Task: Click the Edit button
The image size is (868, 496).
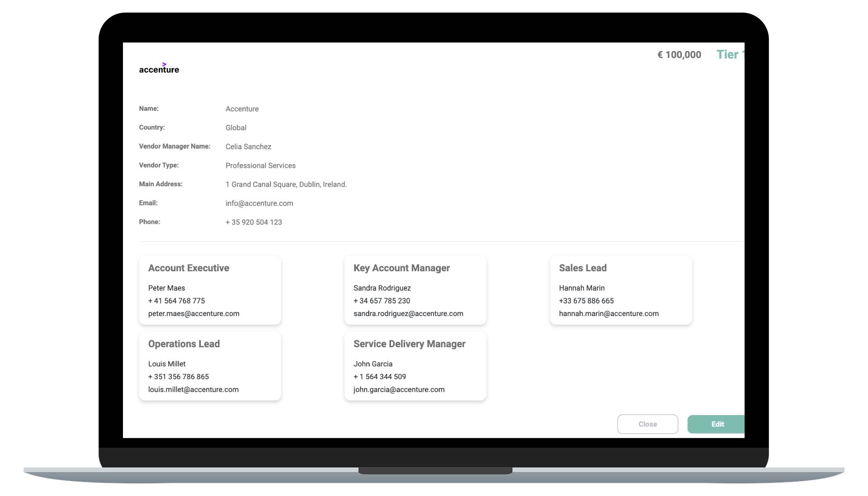Action: click(716, 424)
